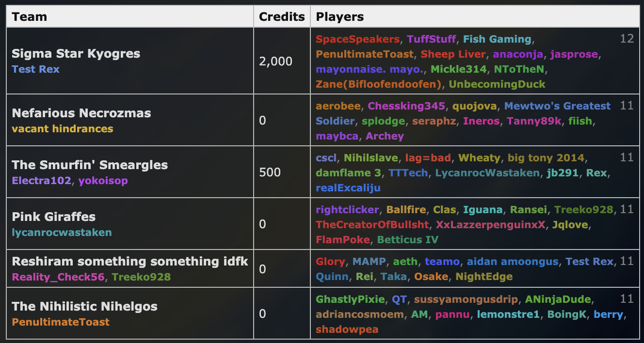This screenshot has width=644, height=343.
Task: Open the realExcaliju player link
Action: pyautogui.click(x=348, y=188)
